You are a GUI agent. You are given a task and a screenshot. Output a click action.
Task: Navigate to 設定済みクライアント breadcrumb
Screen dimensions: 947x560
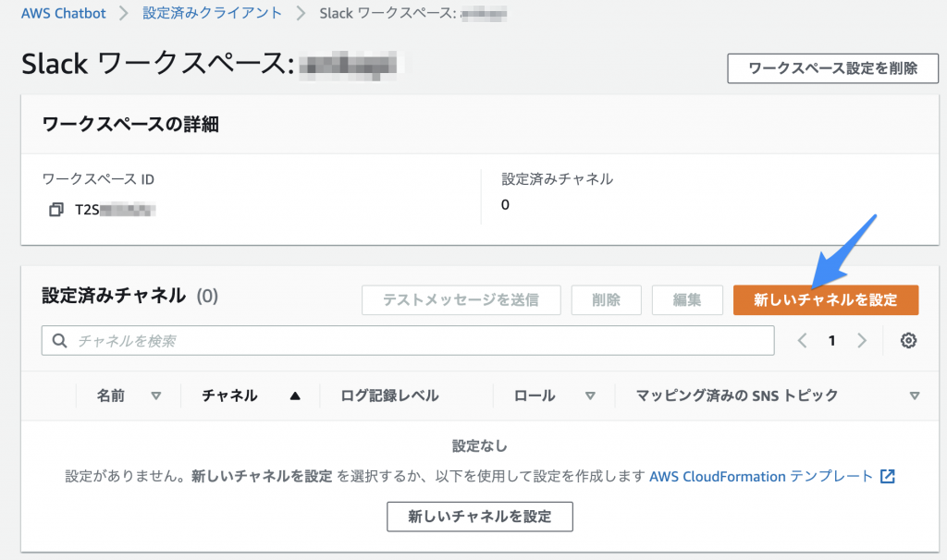212,13
